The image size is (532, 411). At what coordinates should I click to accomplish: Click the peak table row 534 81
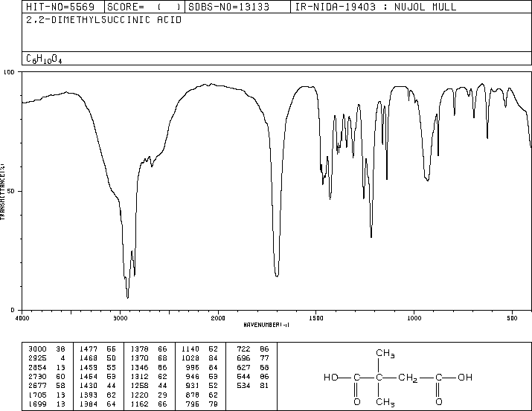253,386
